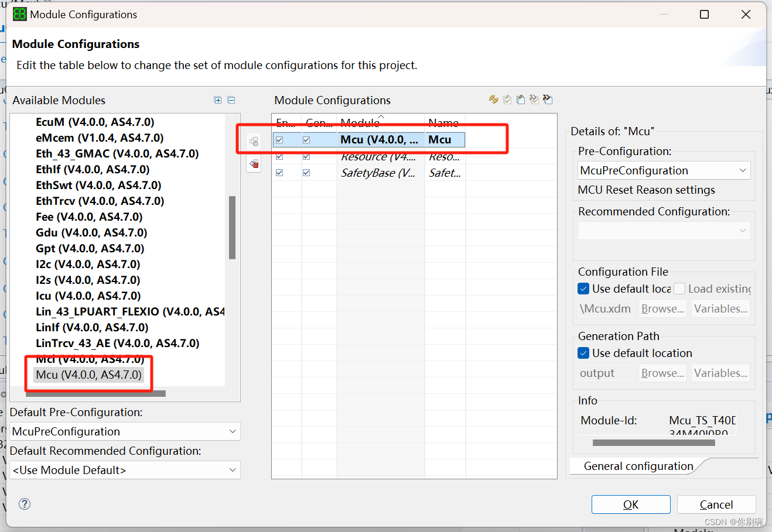Select Mcu (V4.0.0, AS4.7.0) in Available Modules
Viewport: 772px width, 532px height.
point(89,375)
